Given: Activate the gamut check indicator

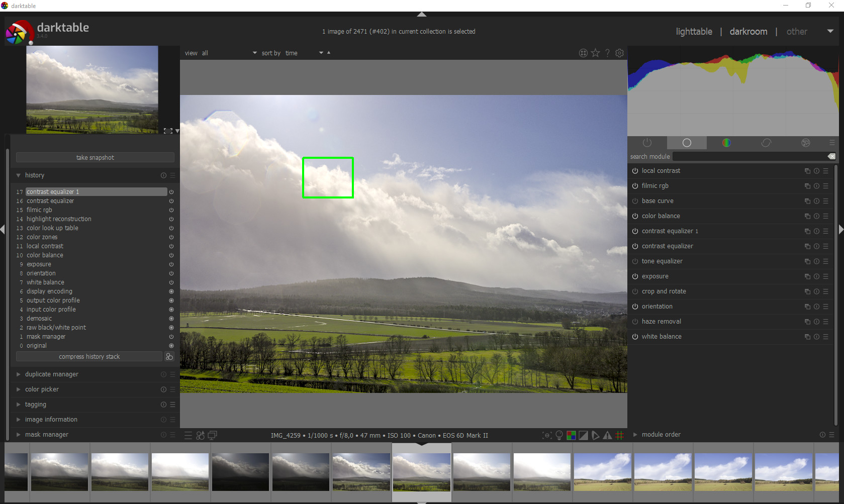Looking at the screenshot, I should coord(607,435).
